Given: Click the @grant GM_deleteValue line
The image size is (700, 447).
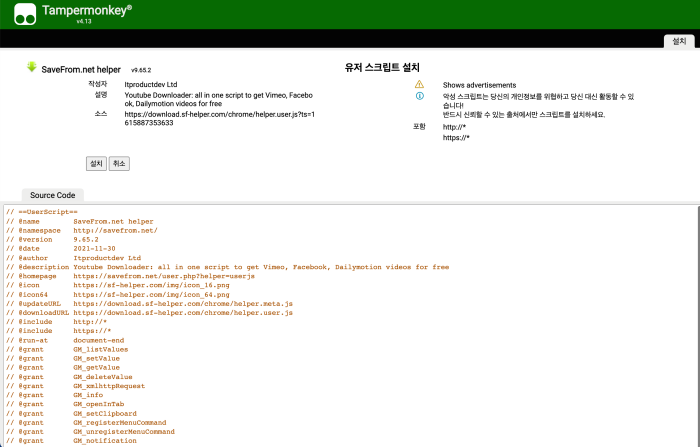Looking at the screenshot, I should click(x=69, y=377).
